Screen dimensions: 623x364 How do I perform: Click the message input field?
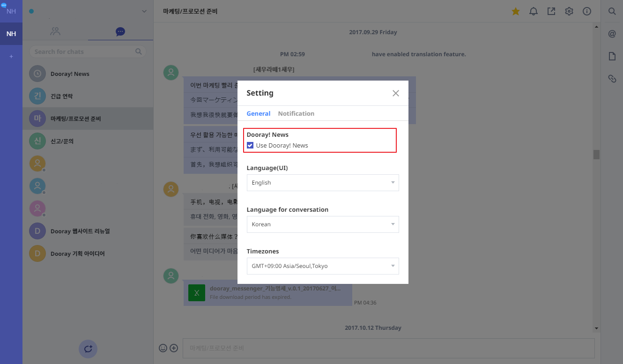click(388, 348)
